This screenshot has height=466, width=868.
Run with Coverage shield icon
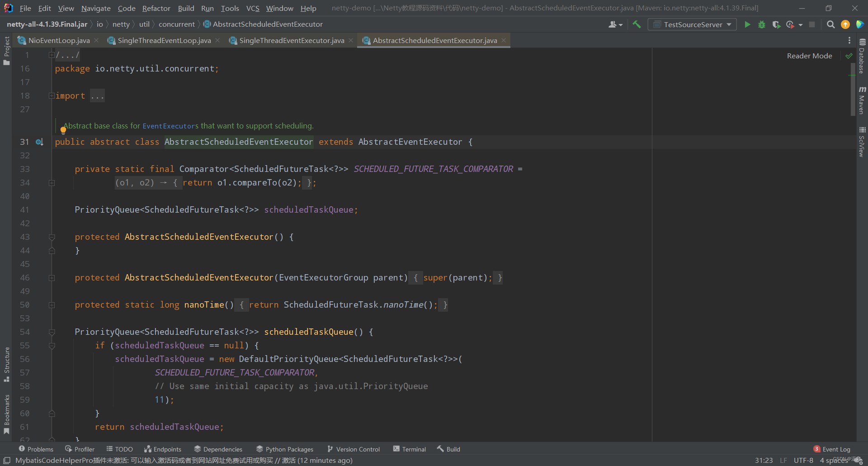[776, 24]
